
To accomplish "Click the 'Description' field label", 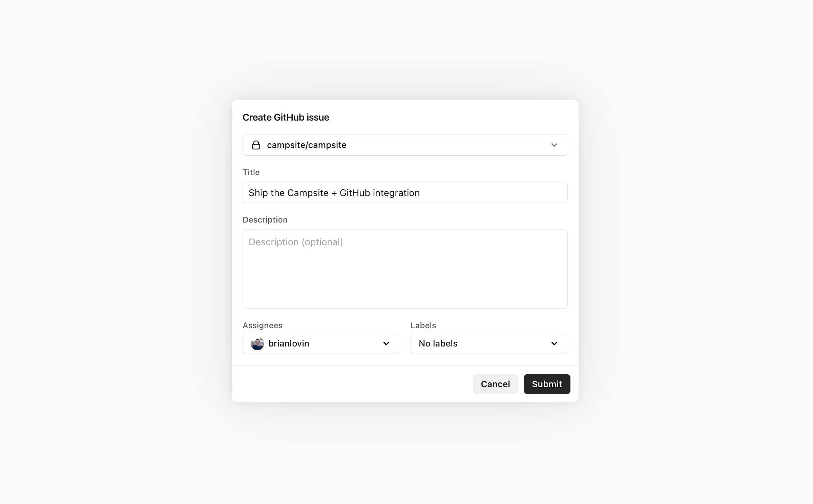I will pyautogui.click(x=265, y=220).
